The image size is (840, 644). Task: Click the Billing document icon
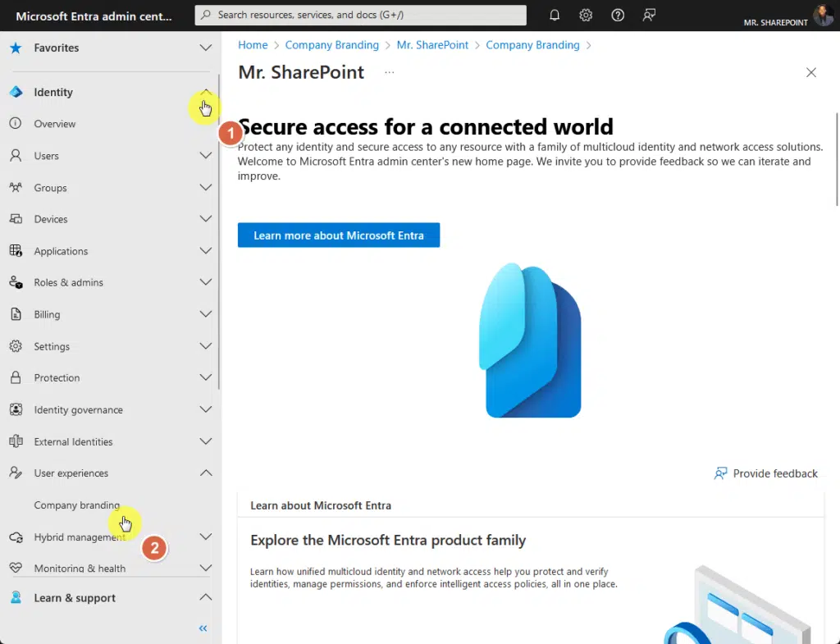[16, 314]
